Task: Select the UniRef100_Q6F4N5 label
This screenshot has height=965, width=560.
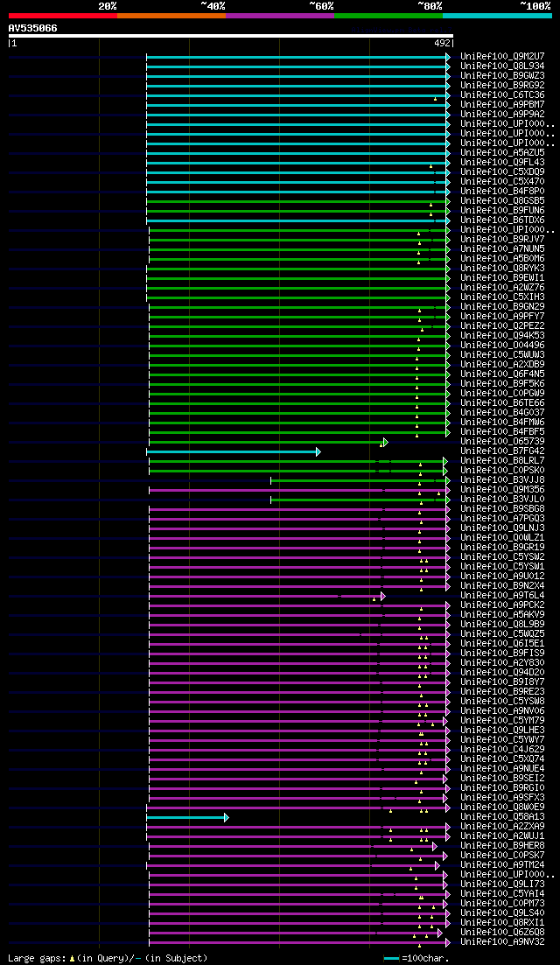Action: point(502,374)
